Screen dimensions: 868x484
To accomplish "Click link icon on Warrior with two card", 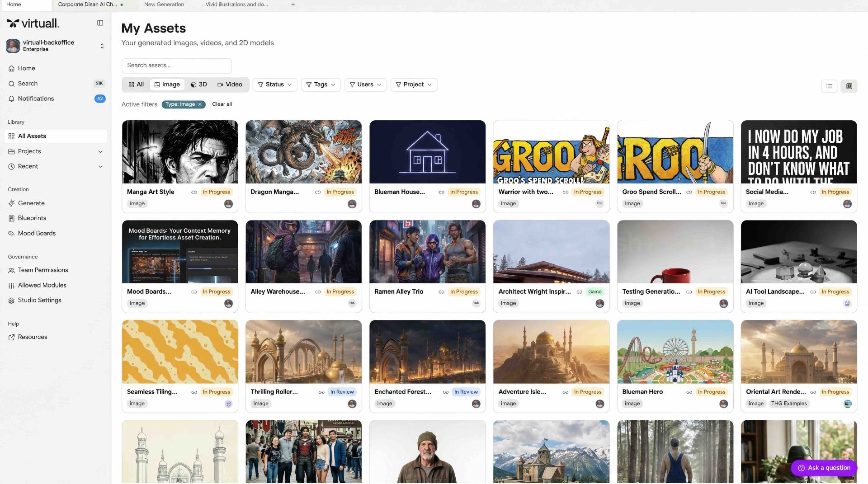I will pyautogui.click(x=566, y=192).
